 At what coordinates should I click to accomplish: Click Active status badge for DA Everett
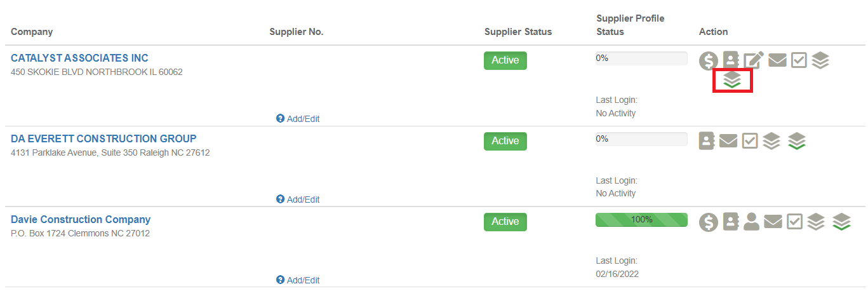point(505,141)
